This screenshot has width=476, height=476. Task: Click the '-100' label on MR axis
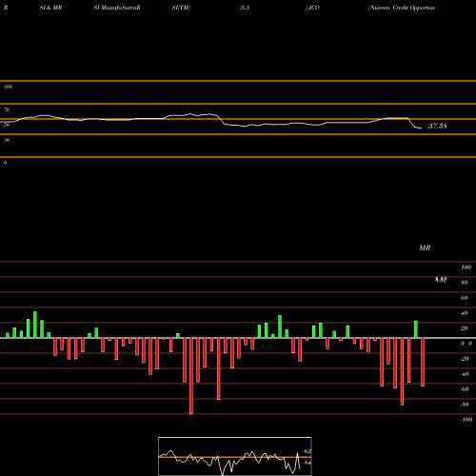466,420
